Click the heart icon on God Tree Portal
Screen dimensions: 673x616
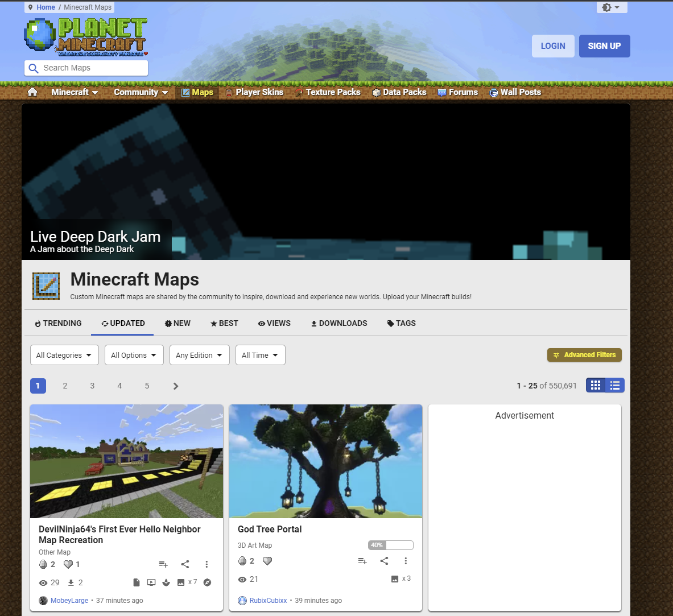267,561
